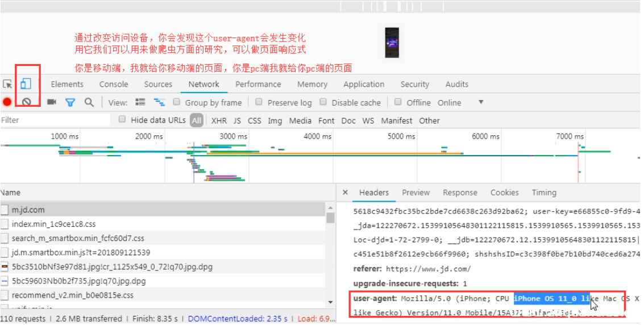The width and height of the screenshot is (644, 325).
Task: Select the Headers detail tab
Action: (374, 193)
